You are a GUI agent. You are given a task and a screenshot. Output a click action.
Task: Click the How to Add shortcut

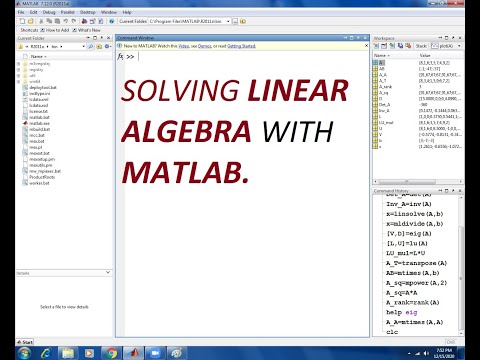click(54, 30)
